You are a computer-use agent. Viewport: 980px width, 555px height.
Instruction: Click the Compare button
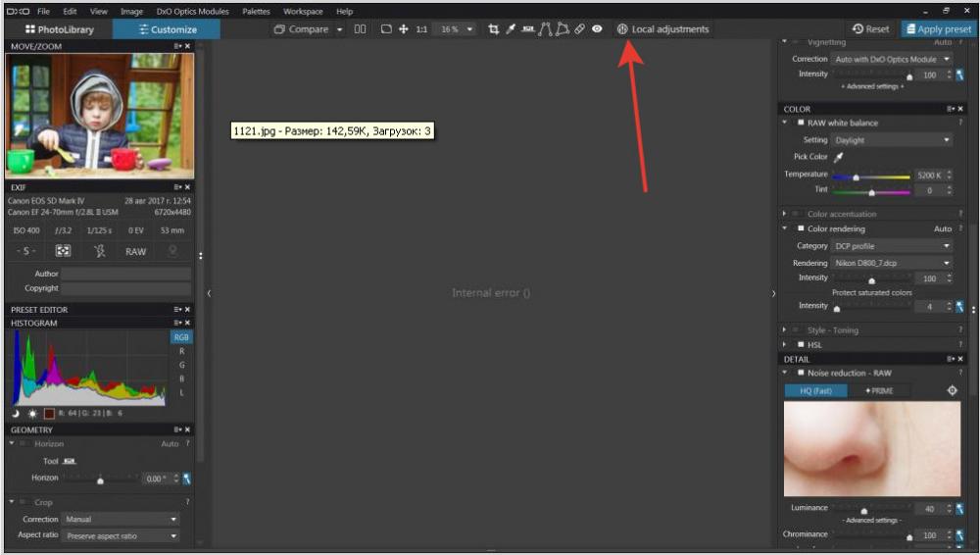(301, 28)
